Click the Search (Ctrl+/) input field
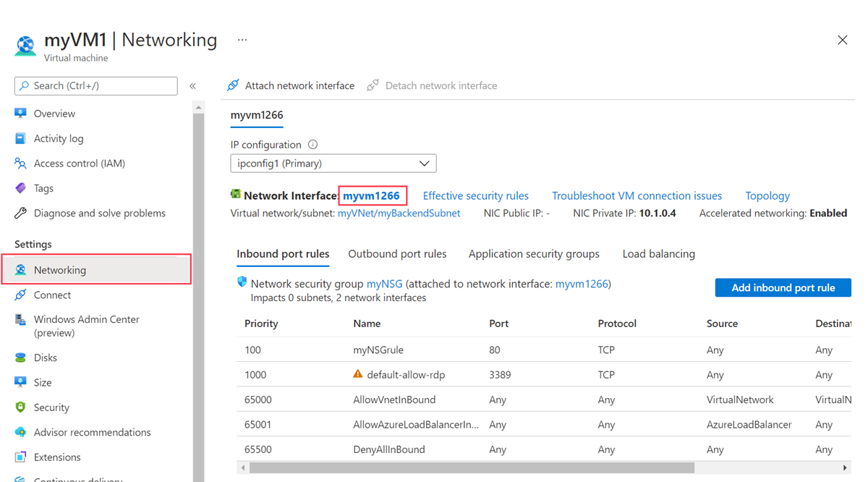The height and width of the screenshot is (482, 868). 101,86
